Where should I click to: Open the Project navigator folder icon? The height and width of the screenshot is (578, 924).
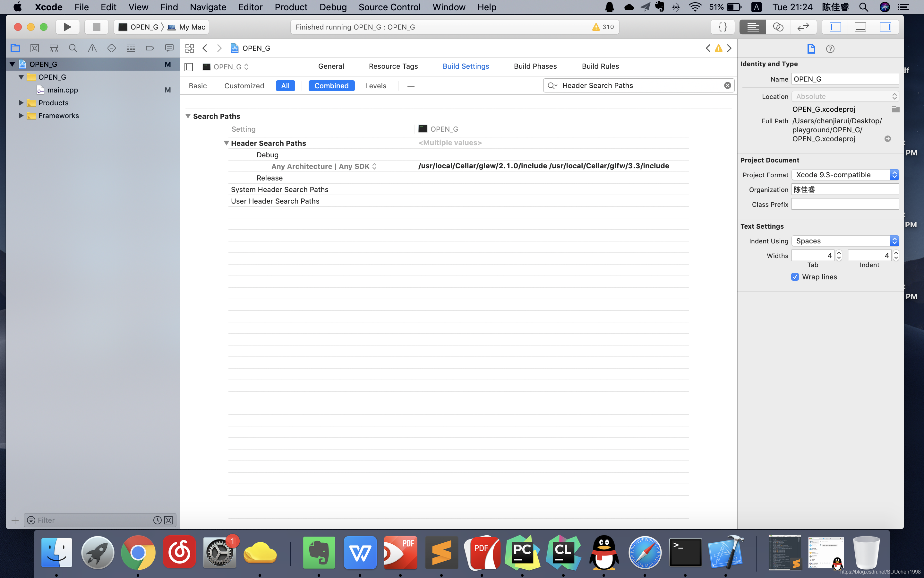click(15, 48)
